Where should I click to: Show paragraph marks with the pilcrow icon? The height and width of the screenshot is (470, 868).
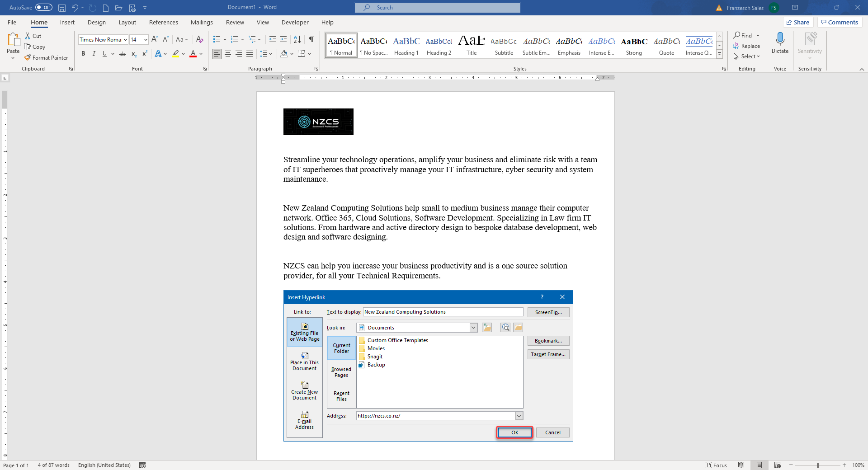[x=311, y=39]
